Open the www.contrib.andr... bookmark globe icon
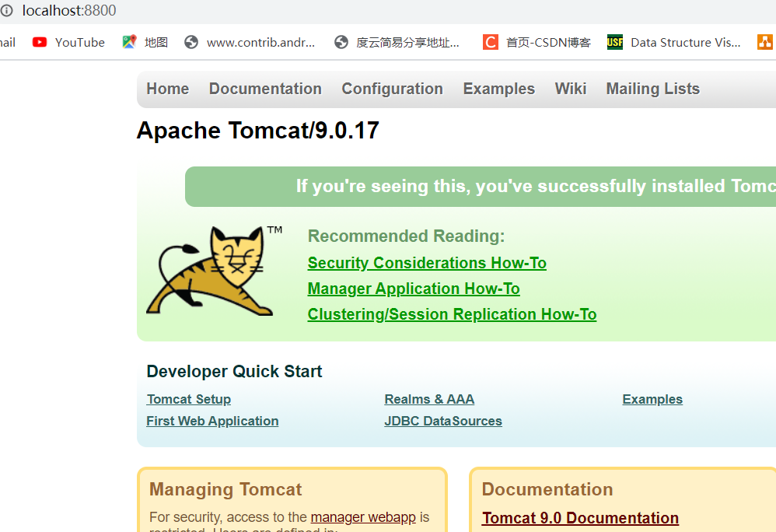776x532 pixels. tap(191, 43)
